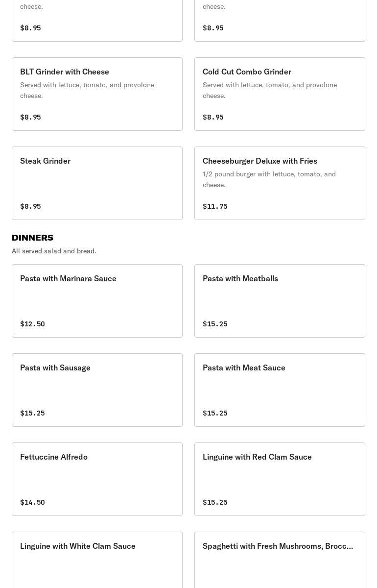Click 'All served salad and bread' subtitle
Image resolution: width=377 pixels, height=588 pixels.
pyautogui.click(x=54, y=251)
